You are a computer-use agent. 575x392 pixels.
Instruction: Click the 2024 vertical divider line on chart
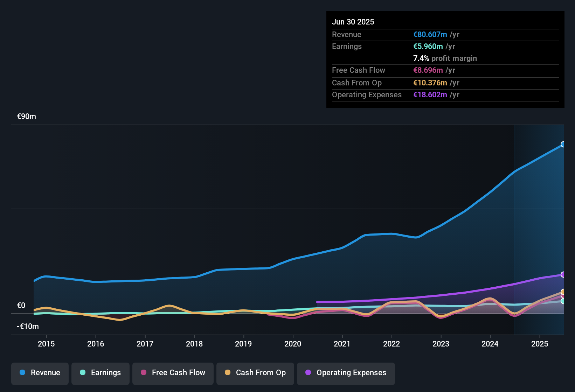pos(515,227)
